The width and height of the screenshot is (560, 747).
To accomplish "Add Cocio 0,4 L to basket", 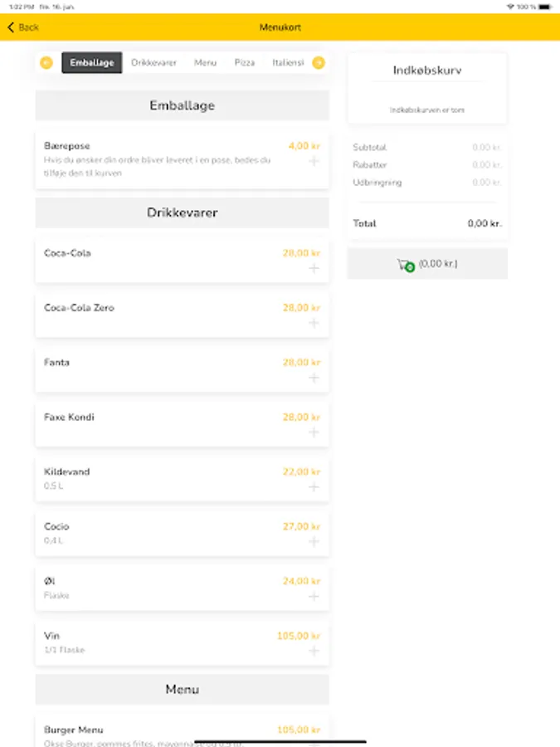I will (314, 542).
